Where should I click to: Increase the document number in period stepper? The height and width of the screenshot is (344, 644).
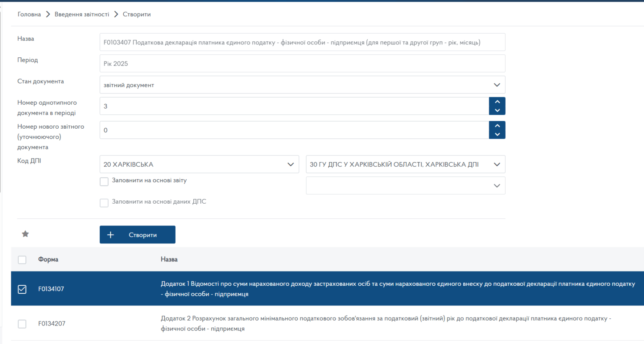coord(497,102)
